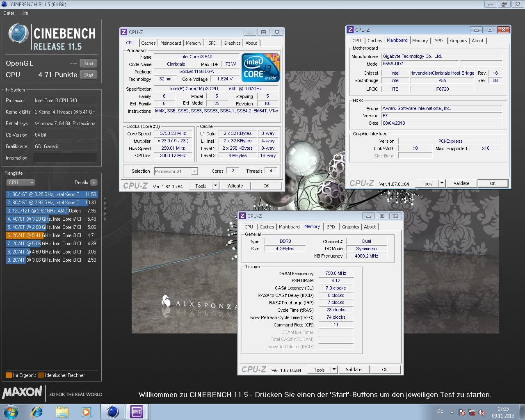Show hidden tray icons arrow

click(x=452, y=412)
